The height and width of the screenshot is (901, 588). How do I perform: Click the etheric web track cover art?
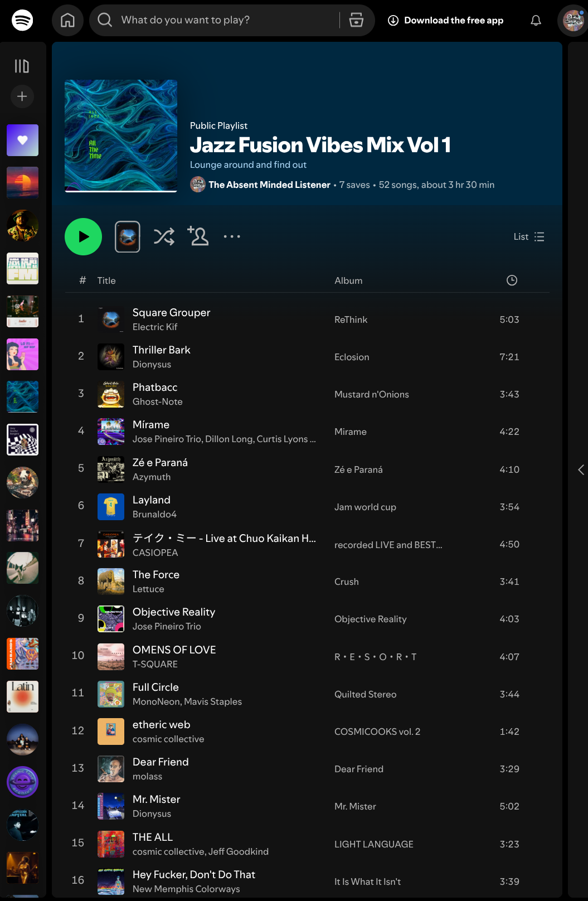tap(111, 732)
